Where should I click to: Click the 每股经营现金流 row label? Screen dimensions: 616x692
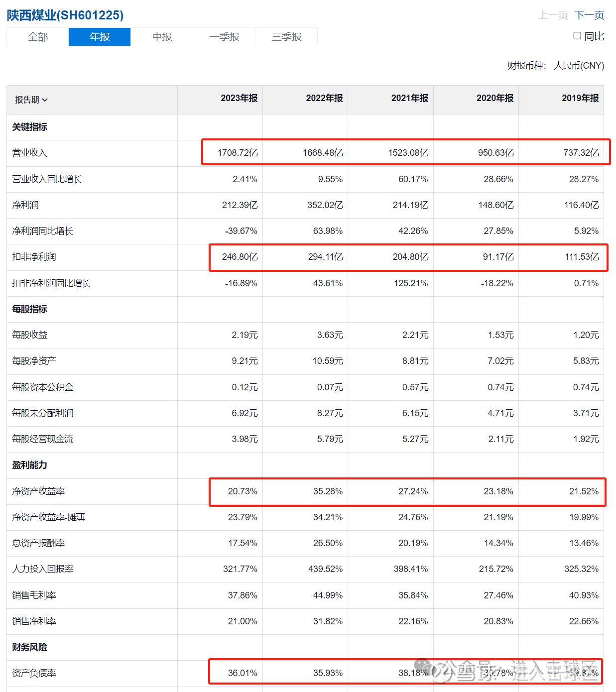[43, 439]
